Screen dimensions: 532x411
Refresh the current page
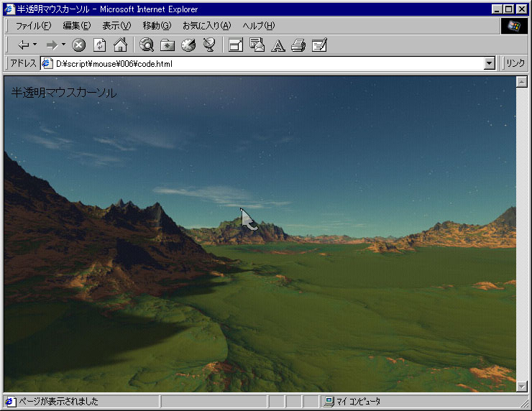coord(100,45)
